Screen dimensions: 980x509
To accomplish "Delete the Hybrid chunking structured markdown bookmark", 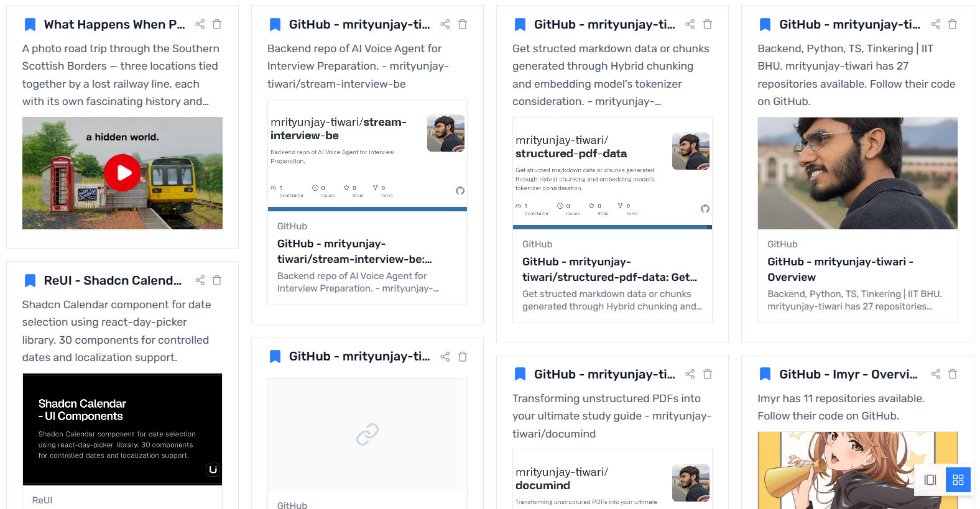I will click(708, 24).
